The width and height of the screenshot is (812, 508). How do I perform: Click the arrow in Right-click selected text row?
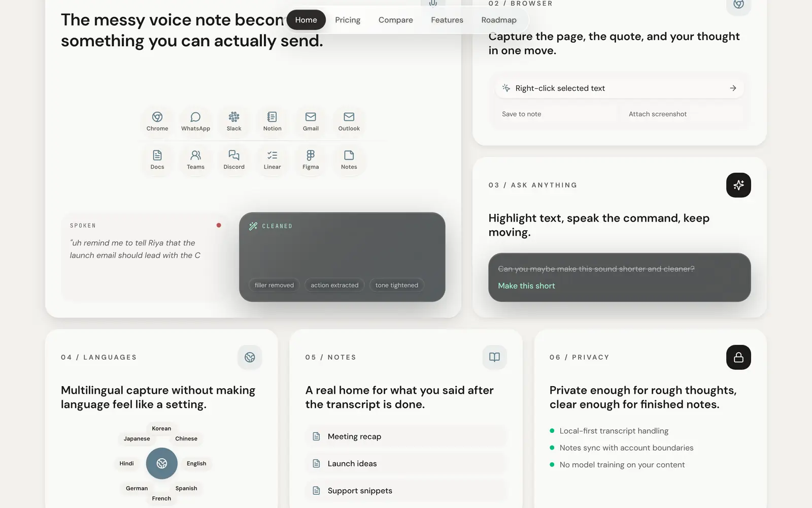(x=733, y=88)
